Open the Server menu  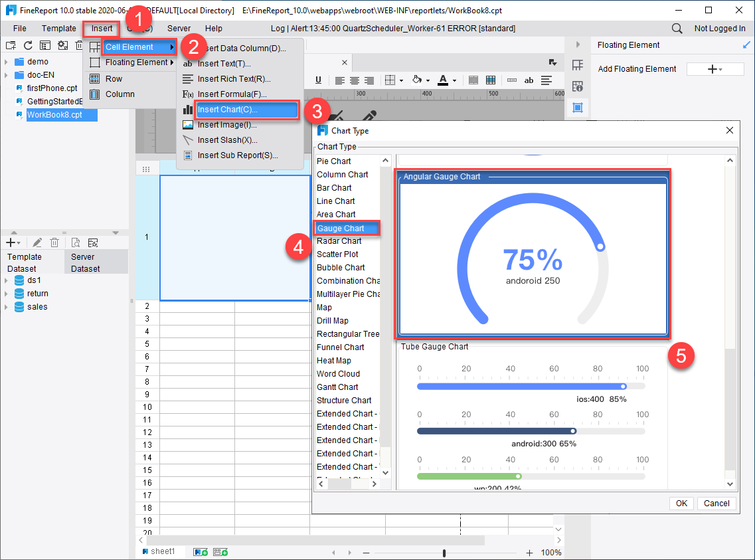coord(179,29)
